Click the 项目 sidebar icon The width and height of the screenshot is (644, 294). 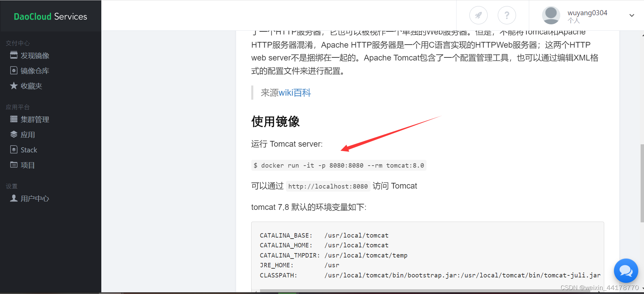14,165
